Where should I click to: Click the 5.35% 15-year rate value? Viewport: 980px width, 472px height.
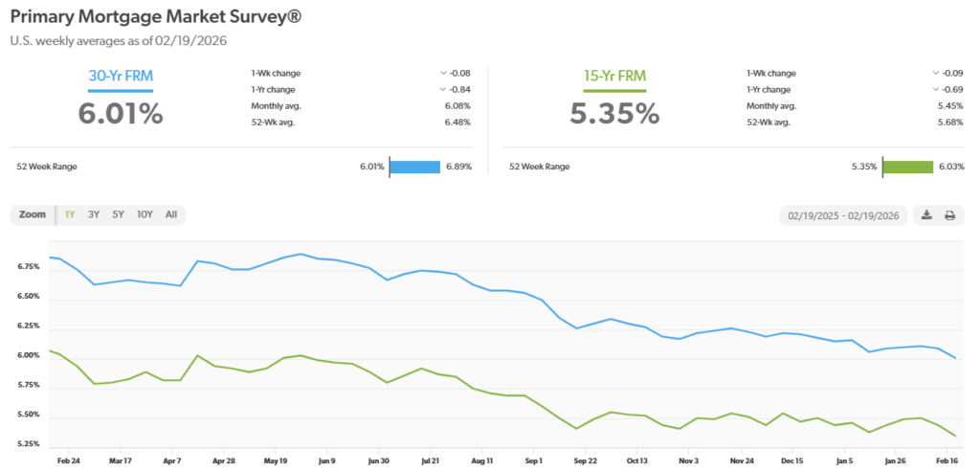pyautogui.click(x=615, y=113)
